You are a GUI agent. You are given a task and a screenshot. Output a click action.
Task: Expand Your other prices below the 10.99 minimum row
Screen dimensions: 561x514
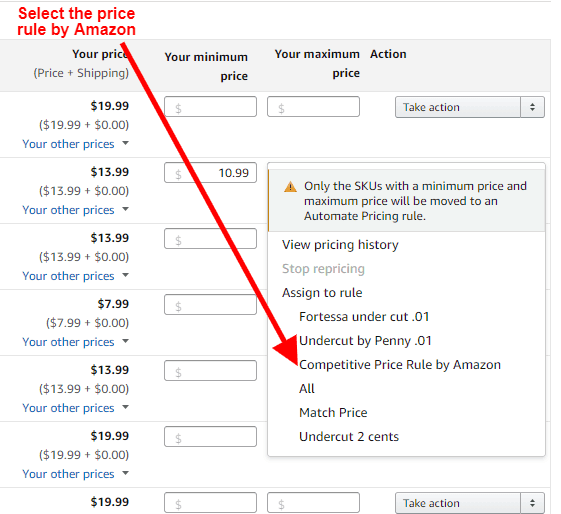(75, 210)
